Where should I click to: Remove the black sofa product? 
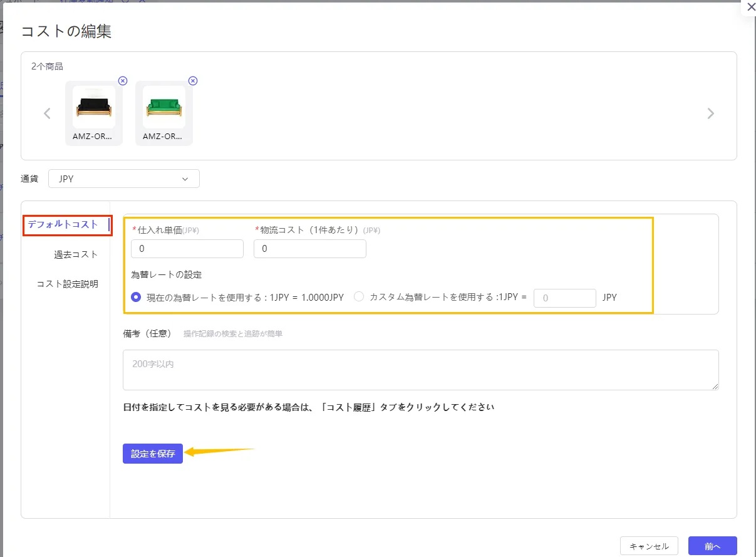pos(123,81)
